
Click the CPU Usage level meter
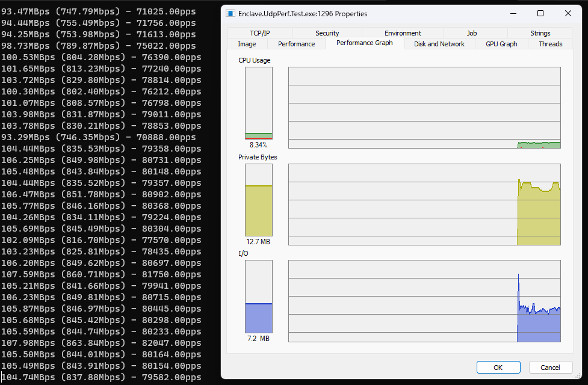[x=259, y=103]
